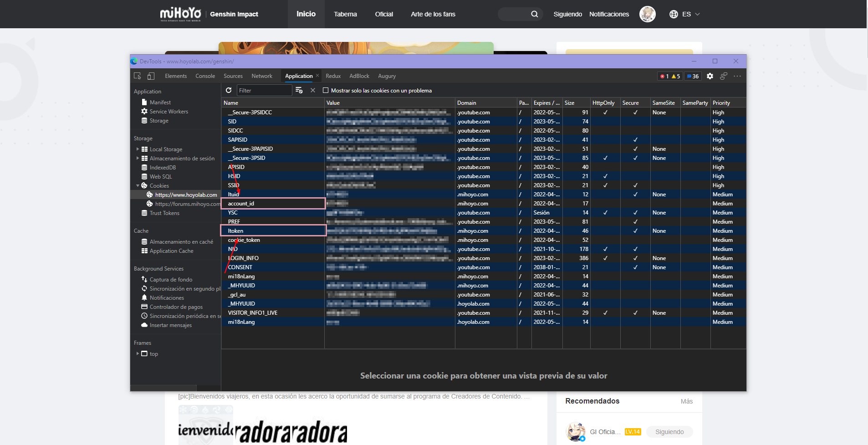This screenshot has width=868, height=445.
Task: Collapse the Cookies tree
Action: pyautogui.click(x=138, y=185)
